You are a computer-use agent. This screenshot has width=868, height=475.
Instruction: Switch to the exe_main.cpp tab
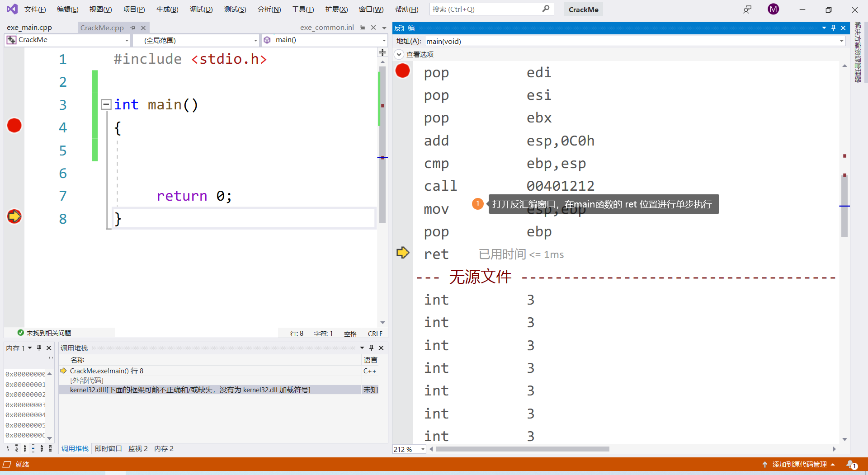pyautogui.click(x=29, y=28)
